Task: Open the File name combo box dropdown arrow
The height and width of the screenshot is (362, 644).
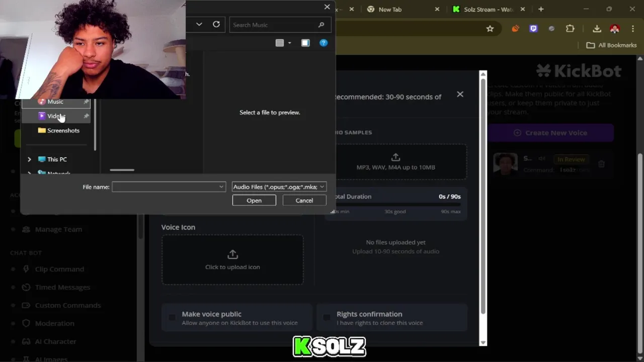Action: coord(221,187)
